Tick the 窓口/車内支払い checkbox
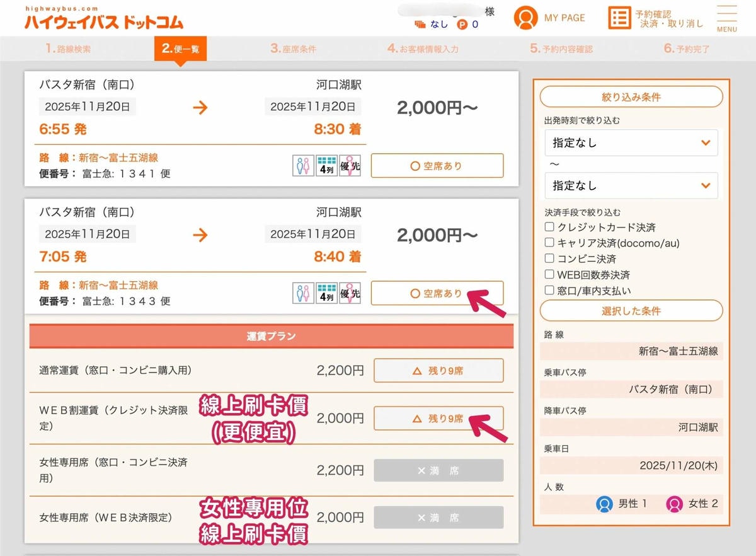Image resolution: width=756 pixels, height=556 pixels. pyautogui.click(x=549, y=291)
